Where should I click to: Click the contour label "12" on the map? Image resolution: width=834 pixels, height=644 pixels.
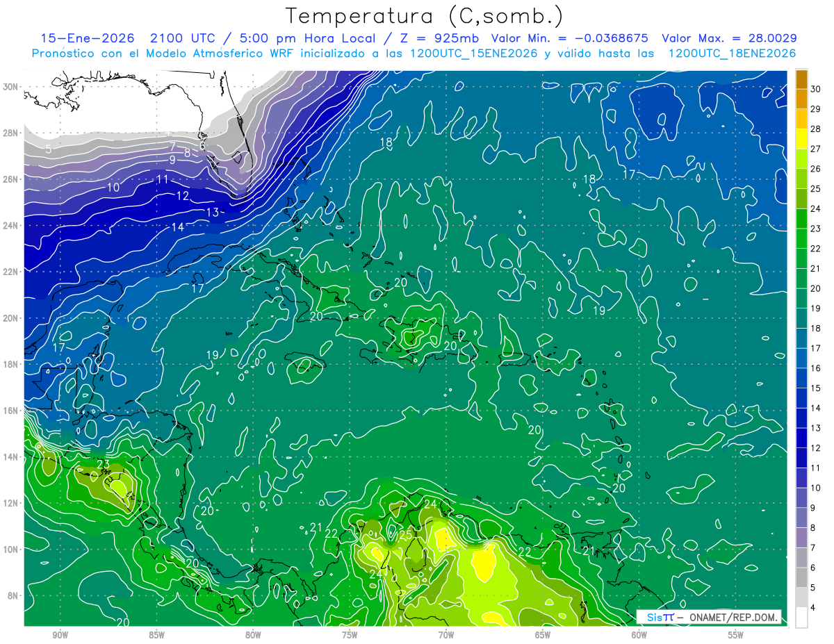[183, 196]
